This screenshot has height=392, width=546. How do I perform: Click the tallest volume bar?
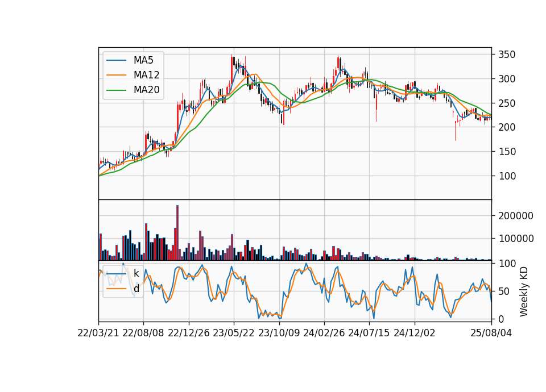click(177, 233)
